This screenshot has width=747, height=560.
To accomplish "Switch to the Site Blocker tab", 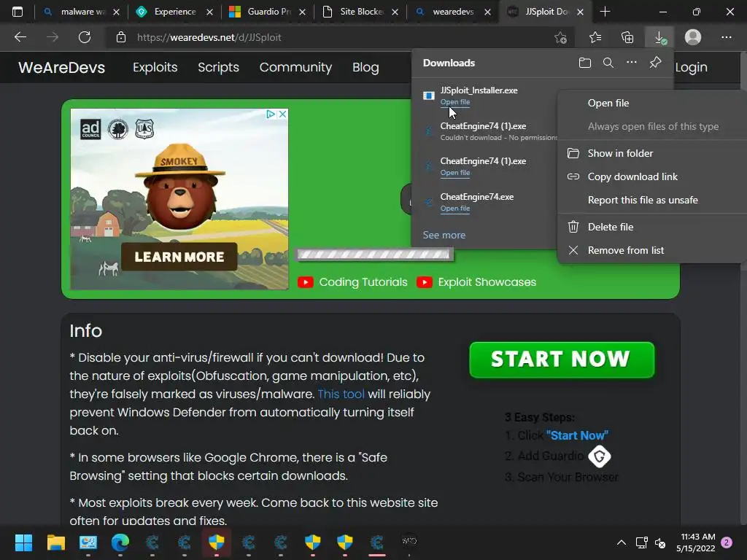I will [360, 12].
